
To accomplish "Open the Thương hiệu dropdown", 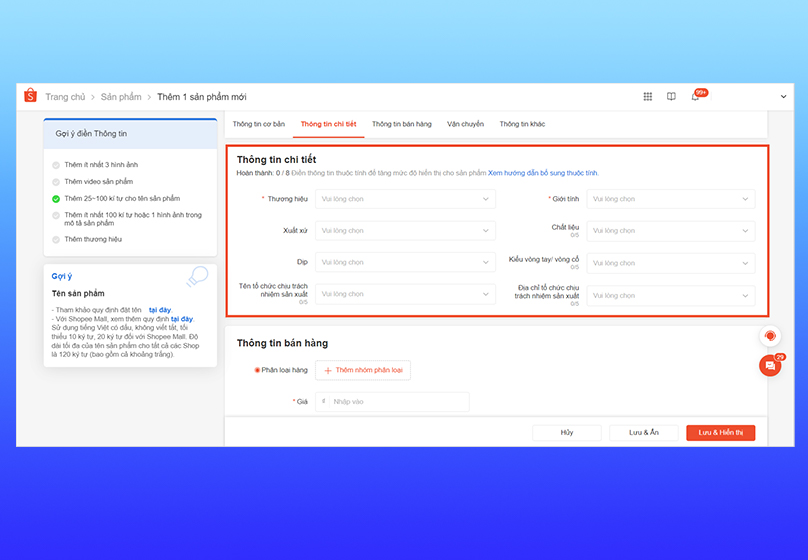I will (405, 199).
